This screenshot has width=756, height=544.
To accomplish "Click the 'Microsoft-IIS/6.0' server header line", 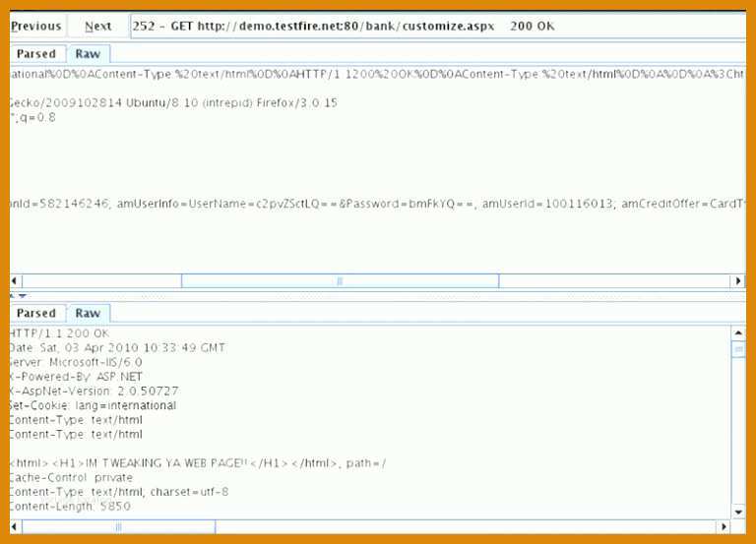I will pyautogui.click(x=76, y=362).
